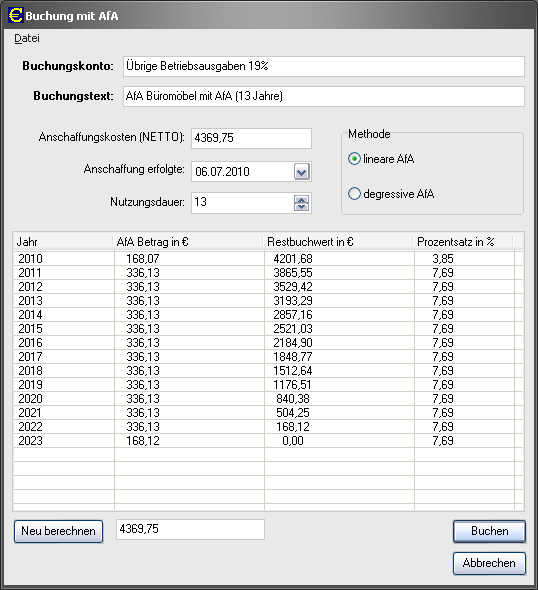538x590 pixels.
Task: Click the Restbuchwert in € column header
Action: click(x=338, y=242)
